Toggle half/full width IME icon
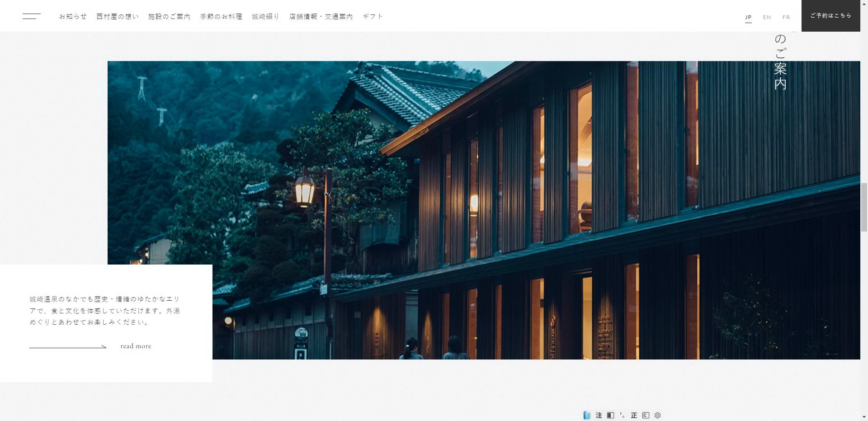Viewport: 868px width, 421px height. point(610,415)
